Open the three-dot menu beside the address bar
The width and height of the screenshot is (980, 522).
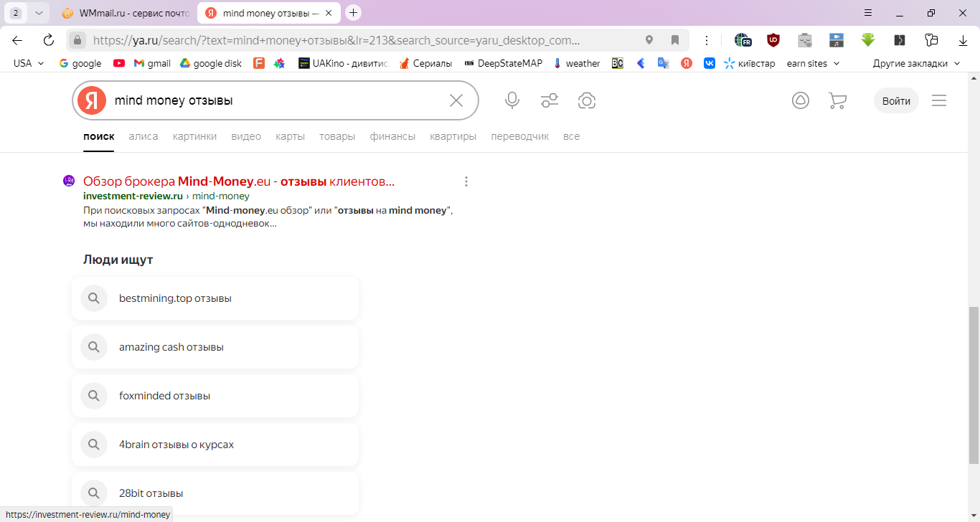point(707,40)
